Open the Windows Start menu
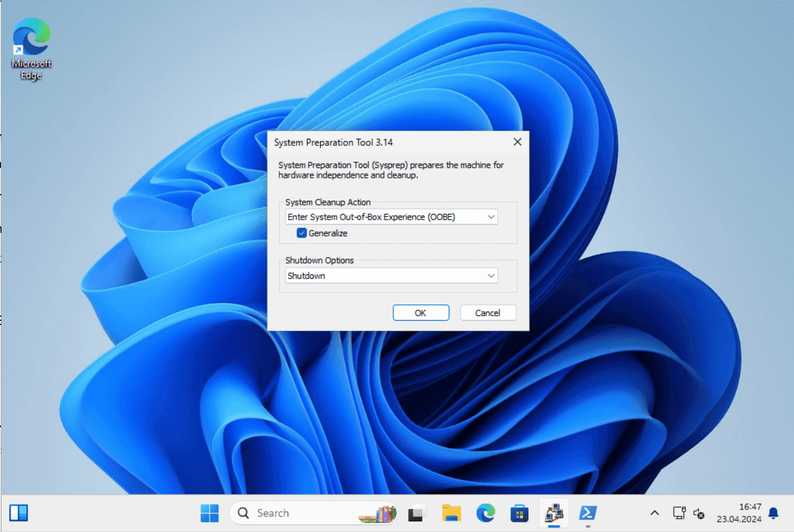The width and height of the screenshot is (794, 532). [209, 513]
